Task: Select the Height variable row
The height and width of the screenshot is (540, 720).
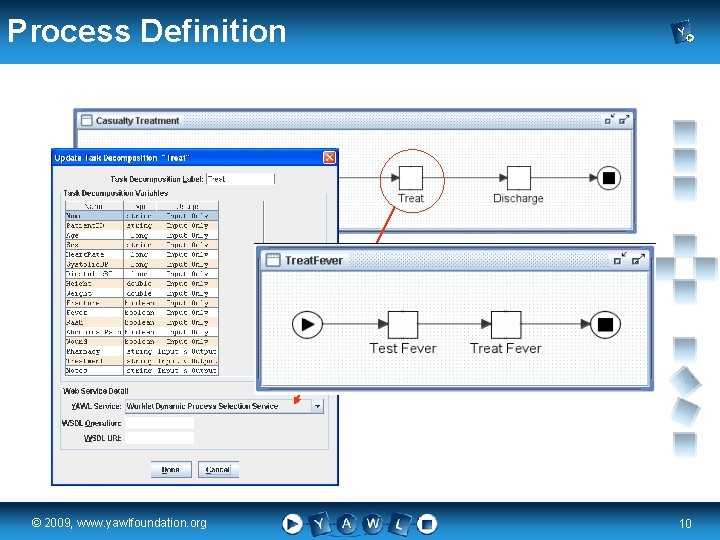Action: point(141,283)
